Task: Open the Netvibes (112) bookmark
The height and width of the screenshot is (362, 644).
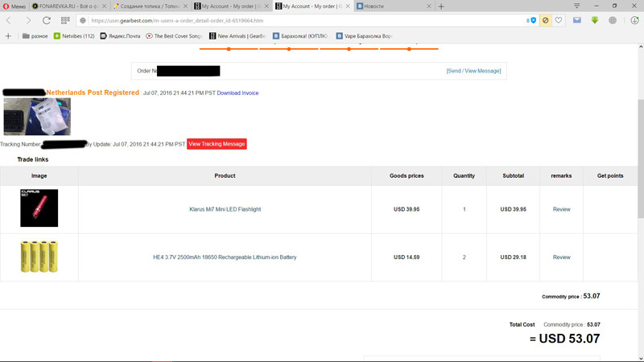Action: (x=74, y=36)
